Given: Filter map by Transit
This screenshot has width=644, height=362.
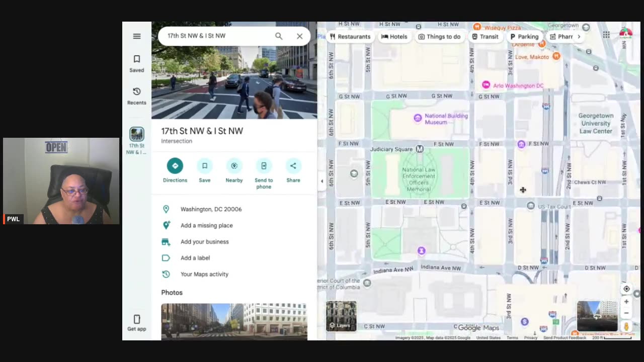Looking at the screenshot, I should [485, 37].
